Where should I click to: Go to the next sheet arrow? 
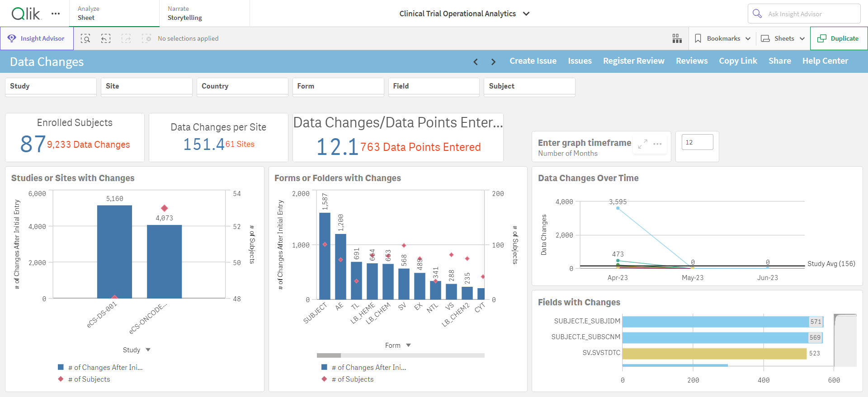click(493, 62)
